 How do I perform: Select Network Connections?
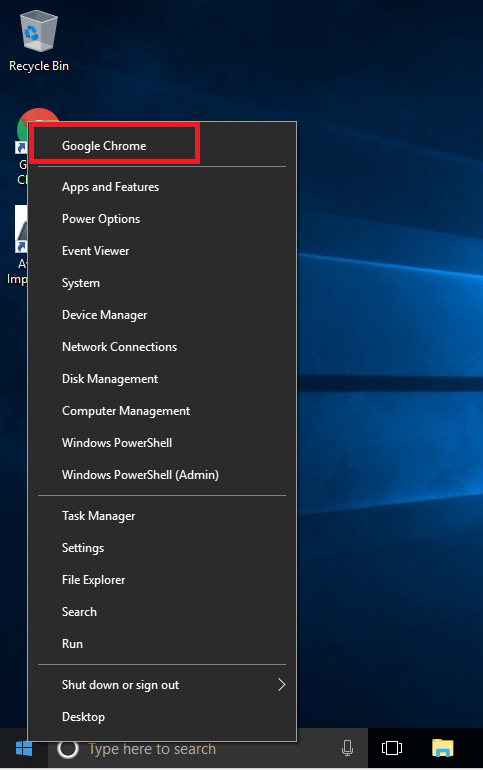(162, 347)
